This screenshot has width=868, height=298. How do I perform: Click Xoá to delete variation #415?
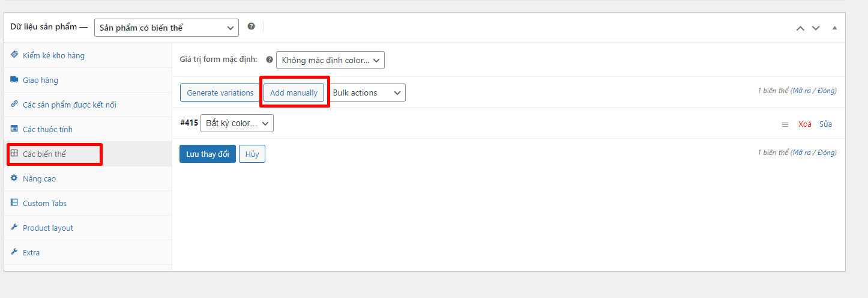[804, 124]
